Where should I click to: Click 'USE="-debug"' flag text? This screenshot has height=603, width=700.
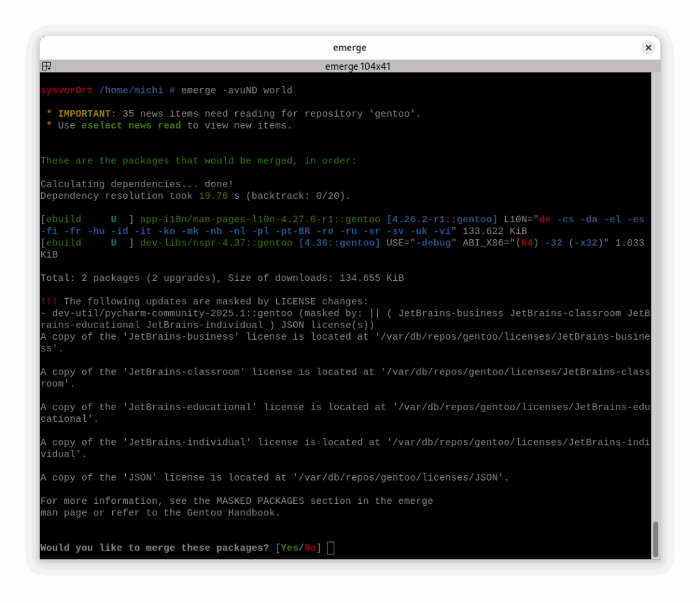point(421,243)
